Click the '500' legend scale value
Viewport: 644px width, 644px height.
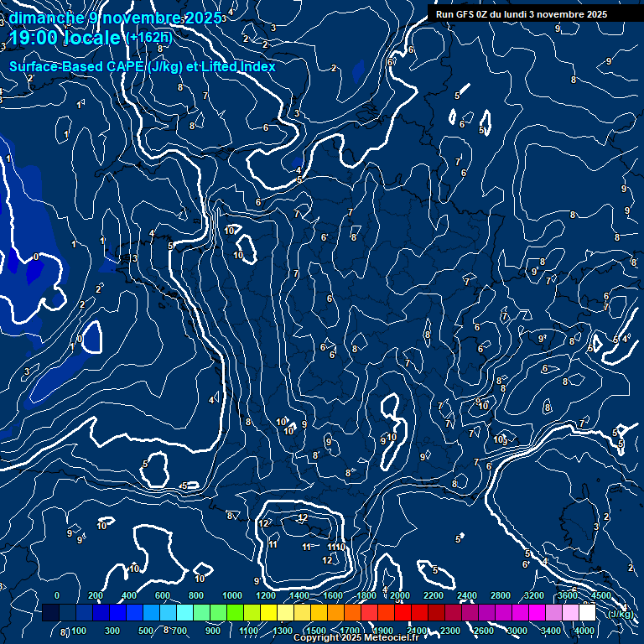click(x=145, y=631)
